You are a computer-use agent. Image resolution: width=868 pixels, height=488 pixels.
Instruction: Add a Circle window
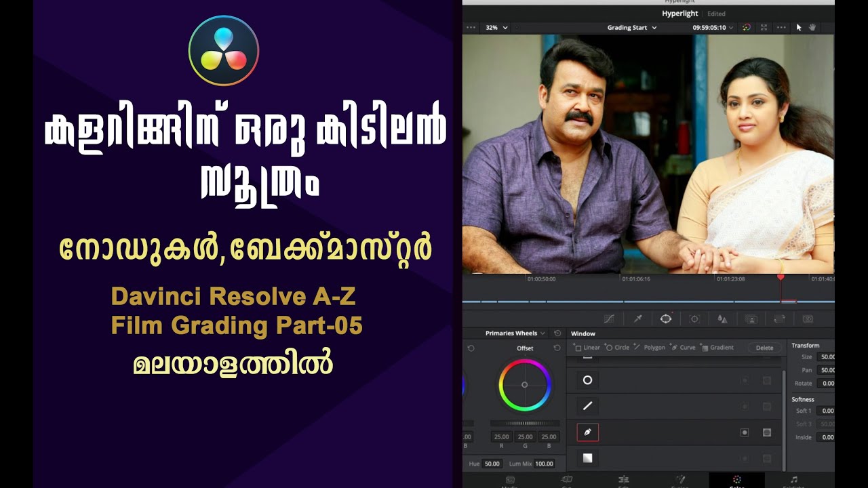coord(617,348)
